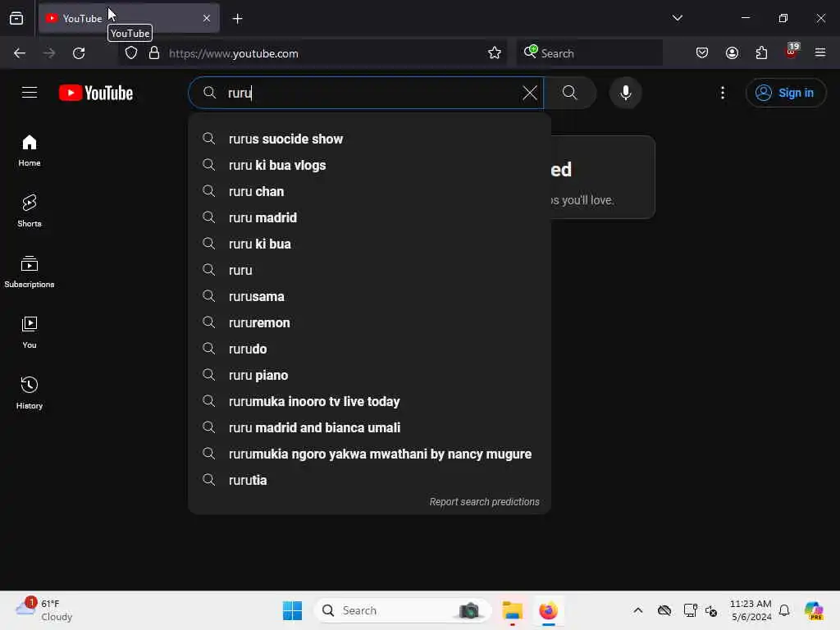Click 'Report search predictions' link
This screenshot has height=630, width=840.
pyautogui.click(x=484, y=502)
